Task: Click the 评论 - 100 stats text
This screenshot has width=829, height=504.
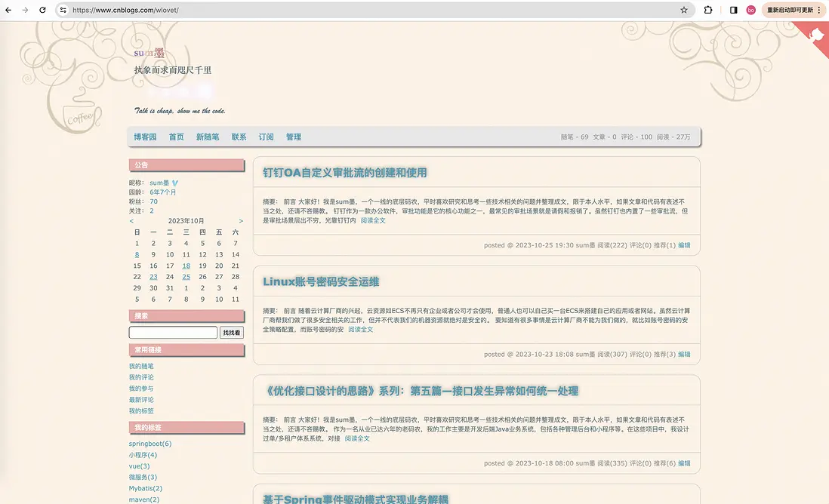Action: (636, 137)
